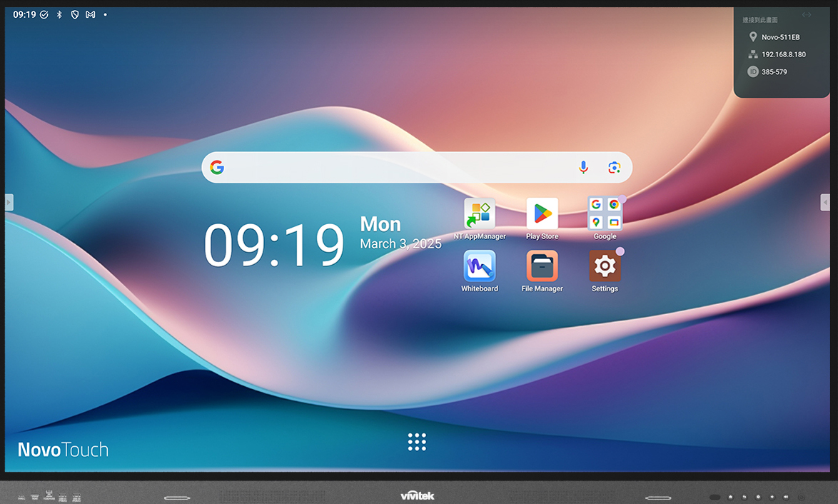
Task: Open the NT AppManager app
Action: coord(479,214)
